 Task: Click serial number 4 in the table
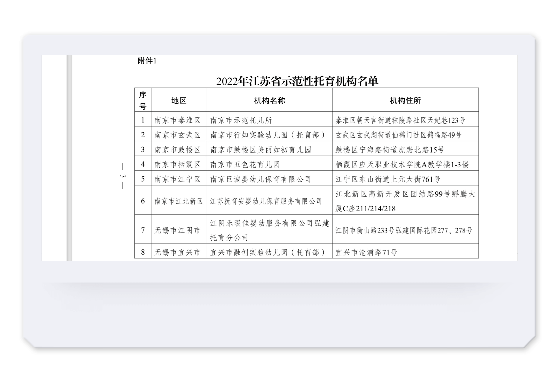pos(143,164)
